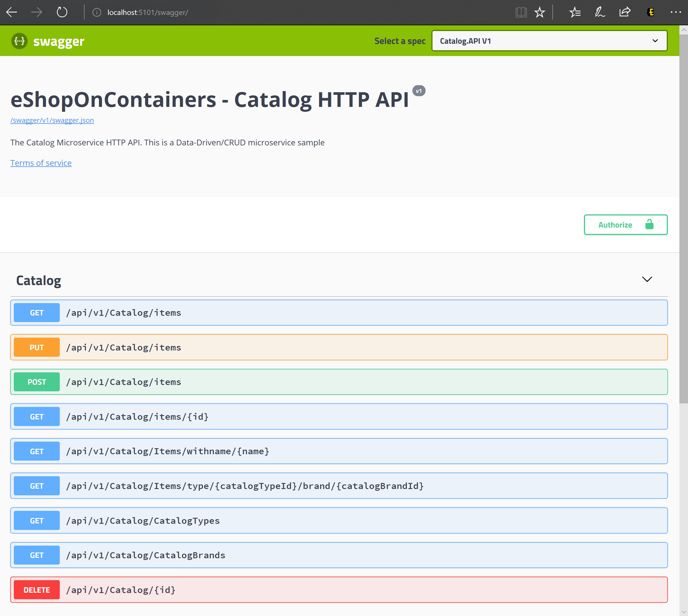The image size is (688, 616).
Task: Click the Authorize button
Action: point(615,224)
